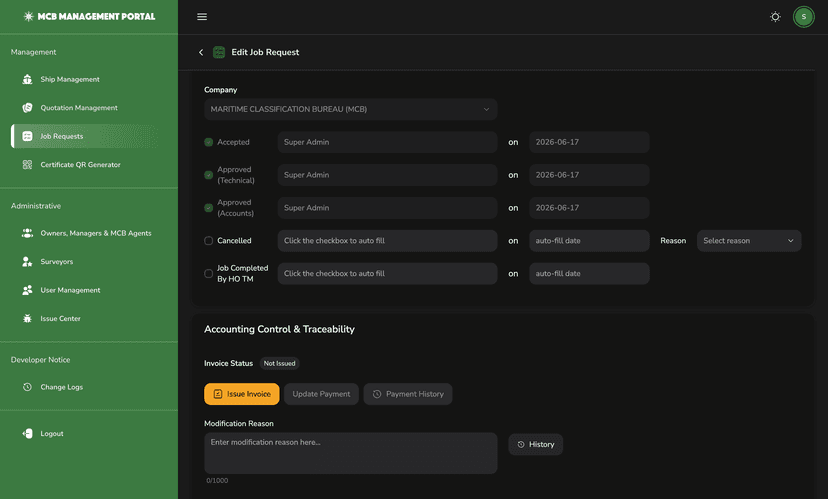Click the Cancelled auto-fill date field
Viewport: 828px width, 499px height.
[589, 241]
